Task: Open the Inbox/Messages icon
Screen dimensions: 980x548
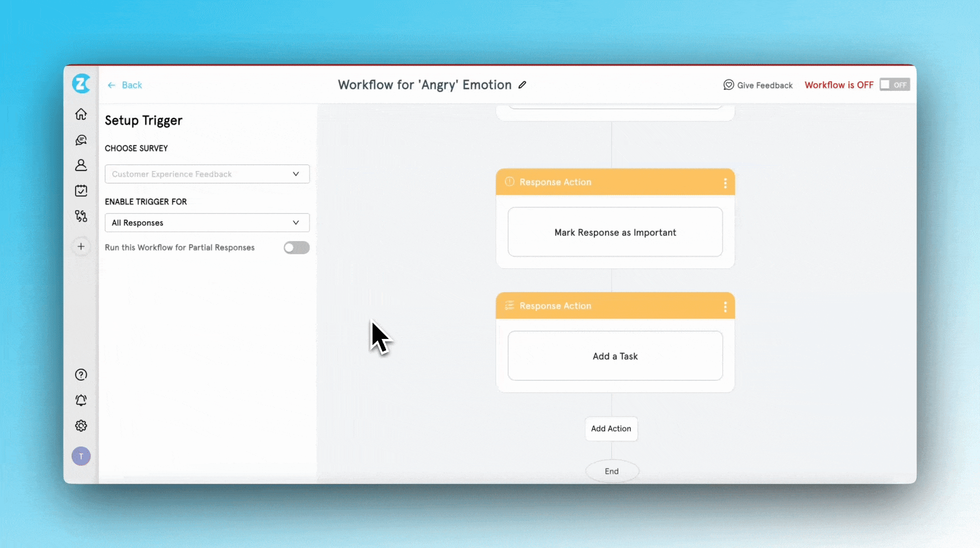Action: [x=81, y=140]
